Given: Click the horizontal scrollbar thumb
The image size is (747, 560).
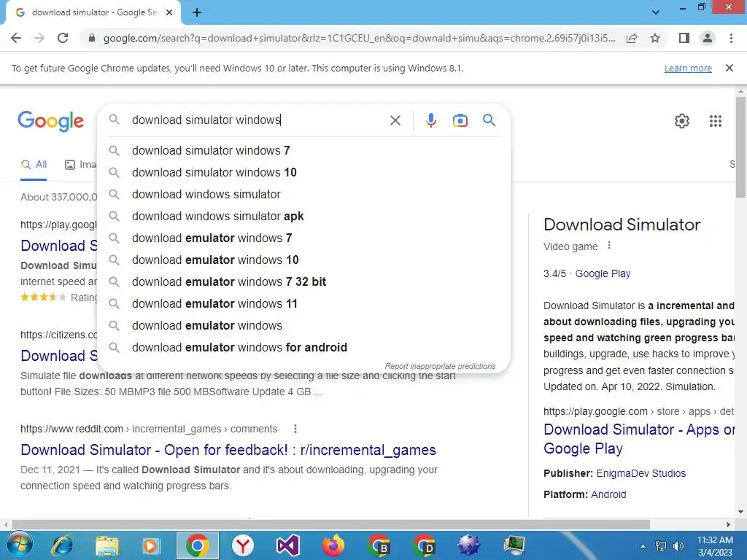Looking at the screenshot, I should [330, 524].
